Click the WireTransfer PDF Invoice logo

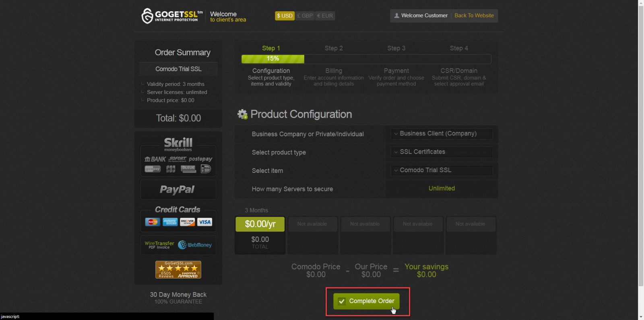pos(159,245)
